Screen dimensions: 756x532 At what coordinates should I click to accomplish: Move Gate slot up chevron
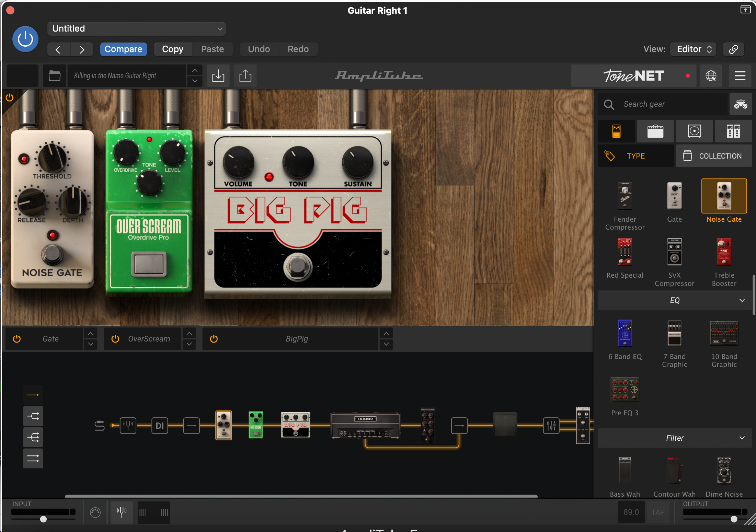tap(91, 333)
